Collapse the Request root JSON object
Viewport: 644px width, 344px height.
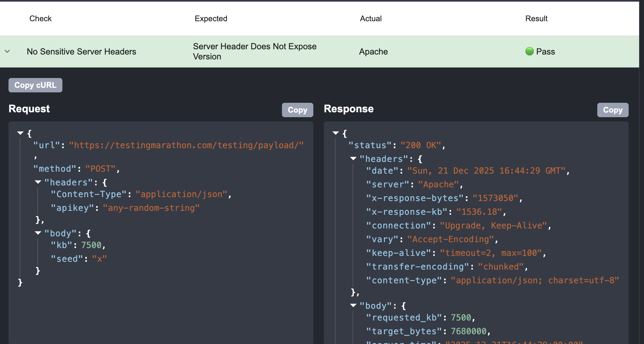click(x=20, y=133)
